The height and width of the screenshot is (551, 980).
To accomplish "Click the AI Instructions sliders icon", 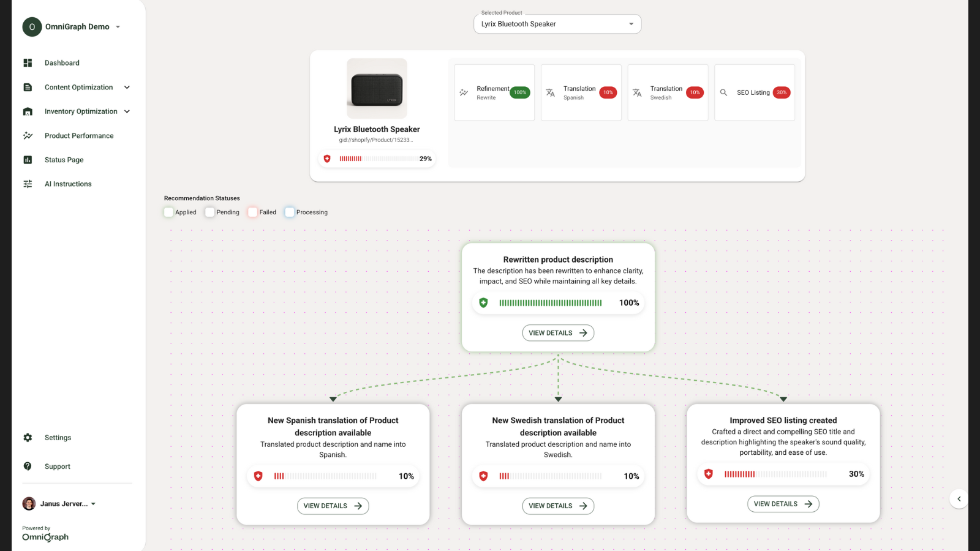I will click(x=28, y=184).
